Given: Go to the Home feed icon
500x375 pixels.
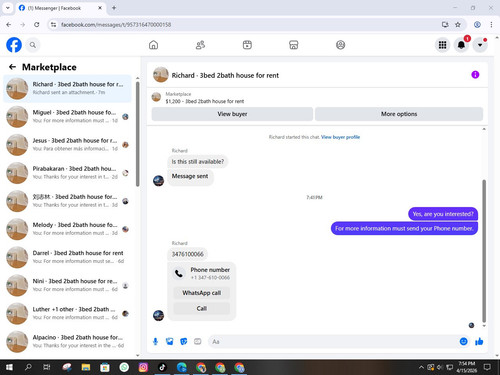Looking at the screenshot, I should click(153, 45).
